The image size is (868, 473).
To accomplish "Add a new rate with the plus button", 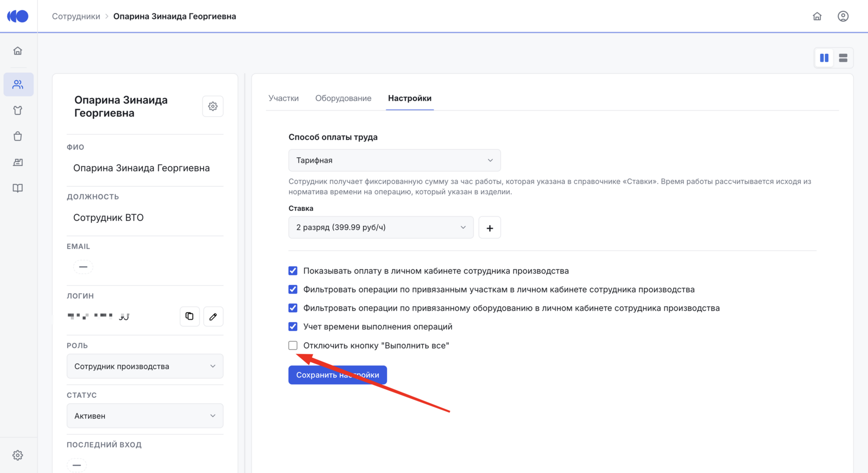I will point(490,227).
